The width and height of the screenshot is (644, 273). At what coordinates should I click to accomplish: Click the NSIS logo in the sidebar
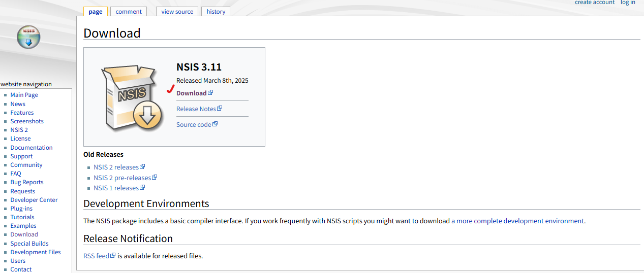28,38
